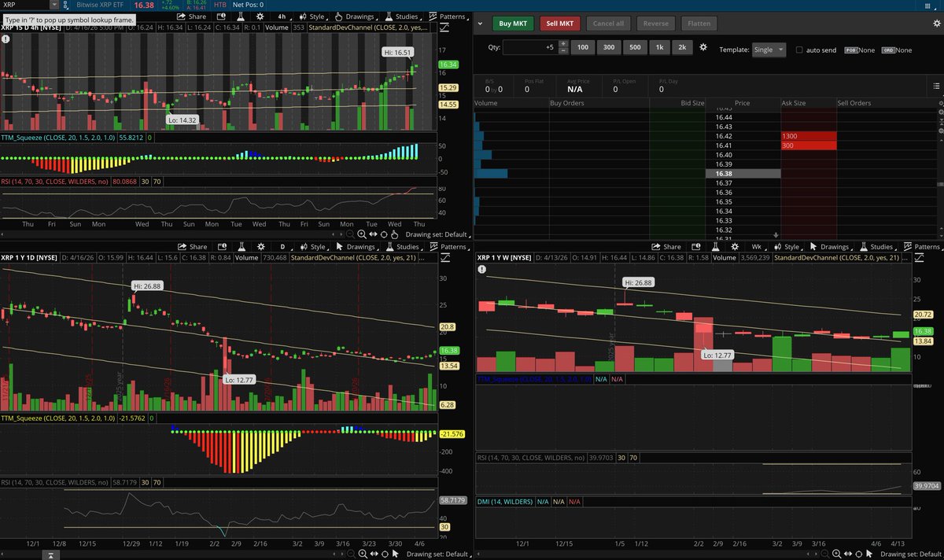
Task: Click the zoom-in magnifier below the 4h chart
Action: (x=361, y=234)
